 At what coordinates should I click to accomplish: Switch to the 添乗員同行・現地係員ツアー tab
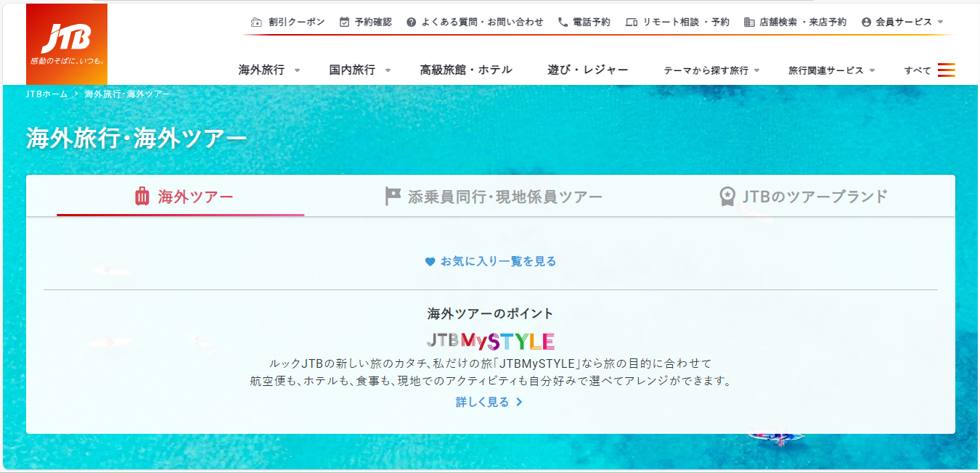tap(493, 197)
